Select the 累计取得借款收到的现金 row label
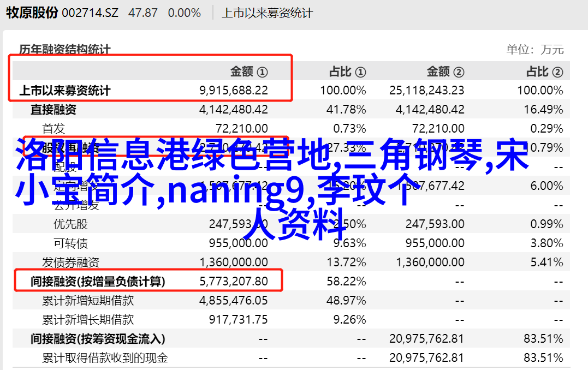 coord(105,359)
